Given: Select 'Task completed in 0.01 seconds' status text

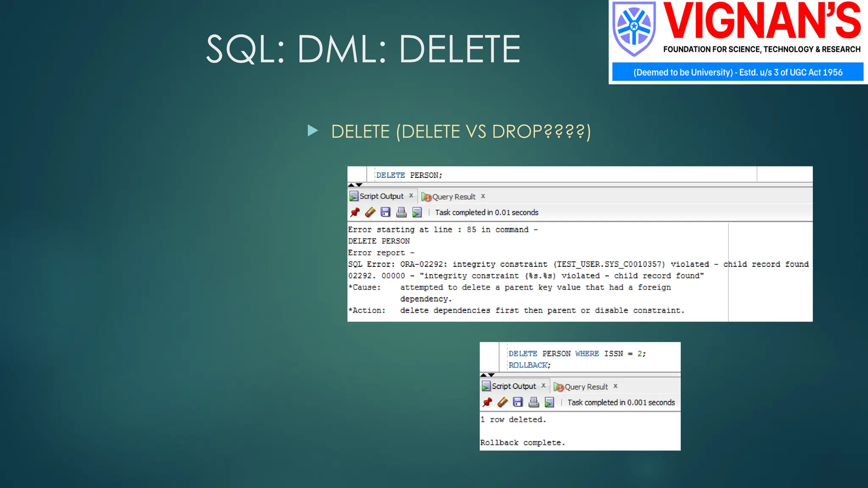Looking at the screenshot, I should coord(487,212).
